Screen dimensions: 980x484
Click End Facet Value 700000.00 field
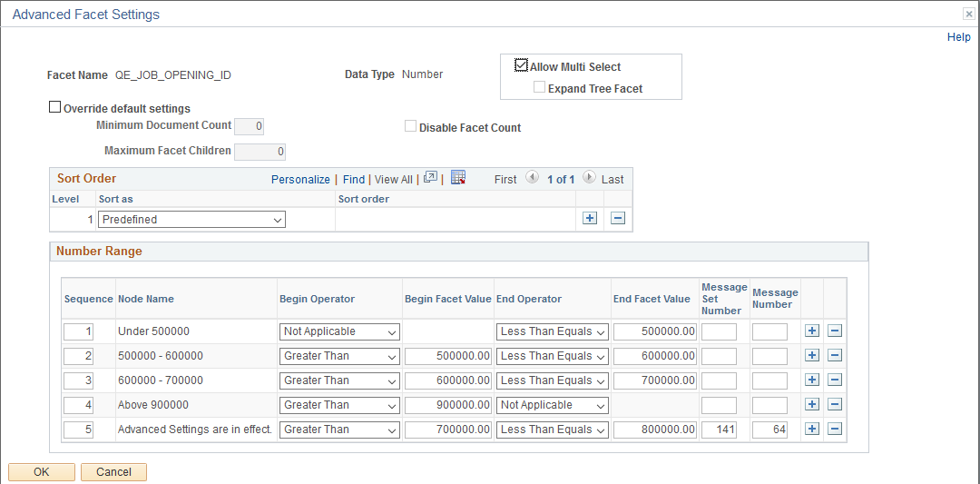coord(655,380)
